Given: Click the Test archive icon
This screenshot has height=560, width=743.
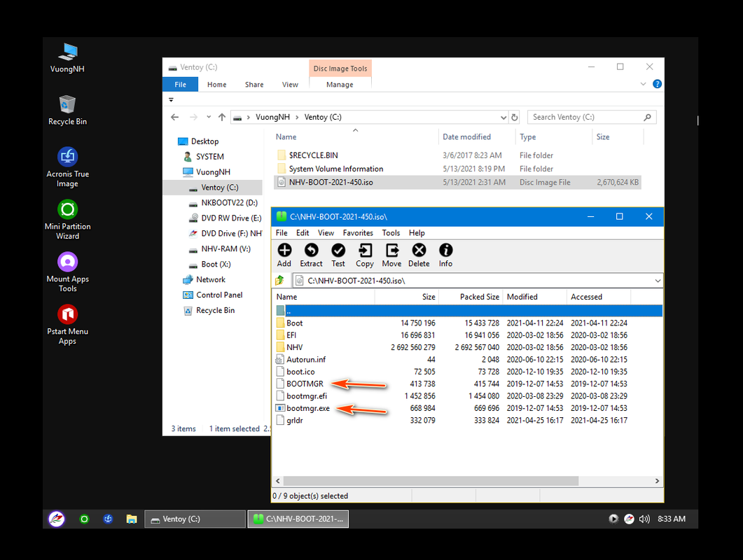Looking at the screenshot, I should [338, 250].
